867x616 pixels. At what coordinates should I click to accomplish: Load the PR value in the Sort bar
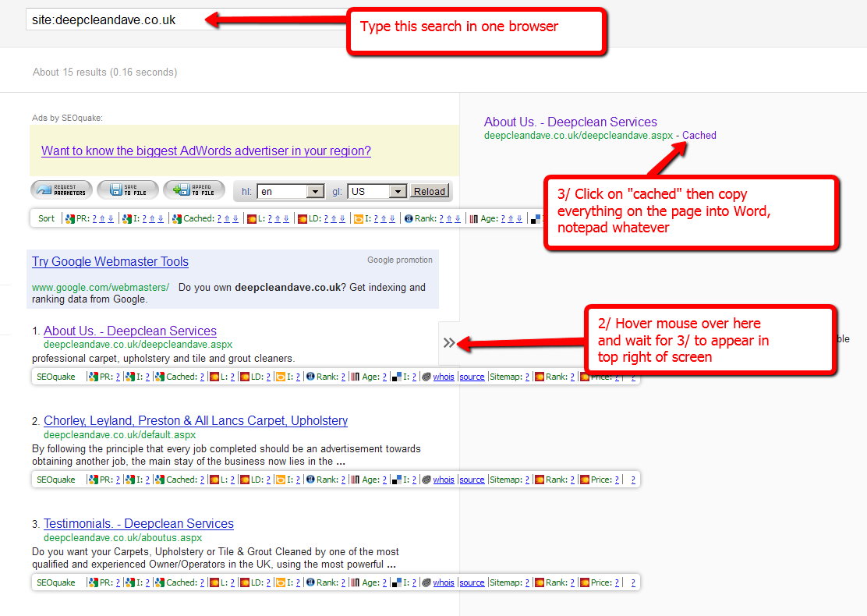tap(94, 219)
